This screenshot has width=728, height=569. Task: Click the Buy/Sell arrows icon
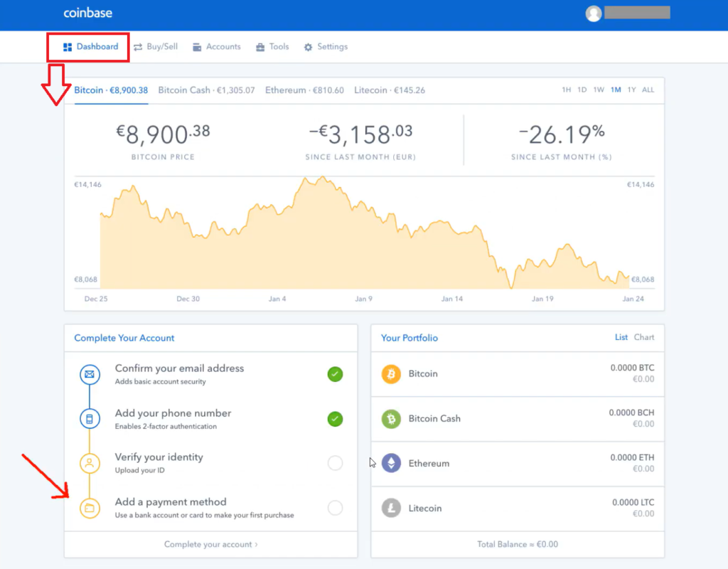pos(138,47)
